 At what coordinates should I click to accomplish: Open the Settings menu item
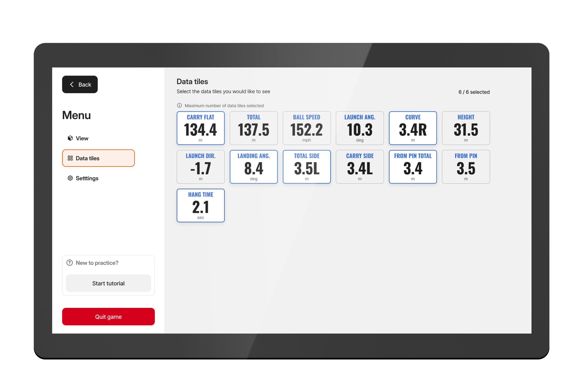tap(87, 178)
